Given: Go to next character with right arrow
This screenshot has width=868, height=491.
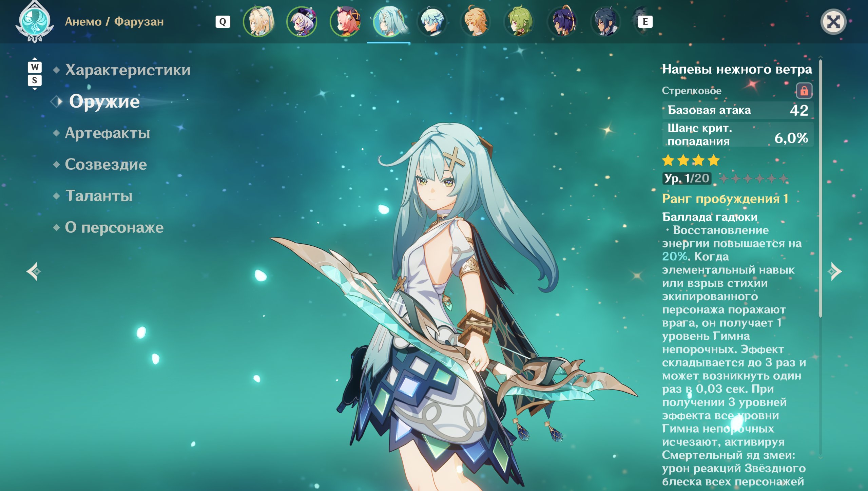Looking at the screenshot, I should click(x=835, y=271).
